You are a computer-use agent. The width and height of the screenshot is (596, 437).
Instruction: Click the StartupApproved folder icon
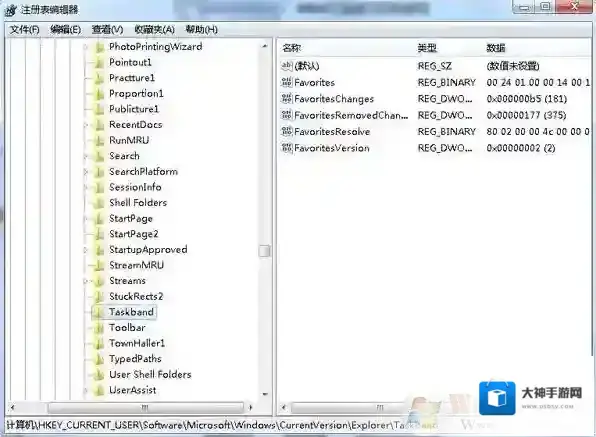point(99,250)
